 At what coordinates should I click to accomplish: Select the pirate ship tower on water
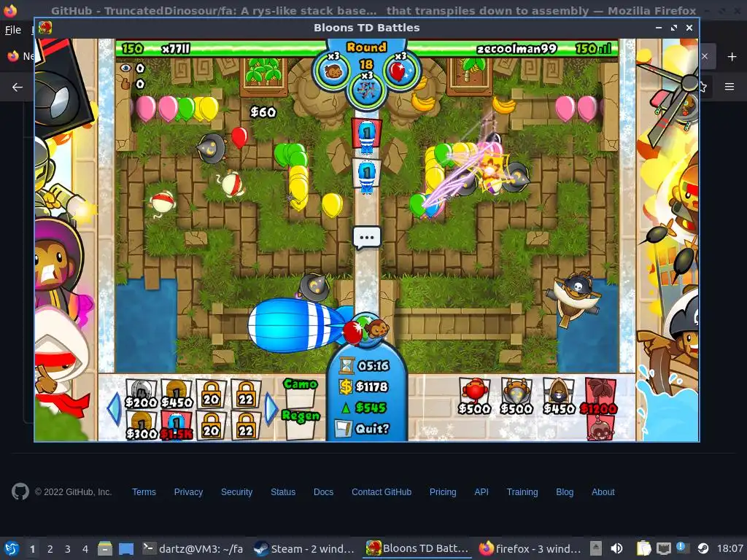[x=575, y=298]
